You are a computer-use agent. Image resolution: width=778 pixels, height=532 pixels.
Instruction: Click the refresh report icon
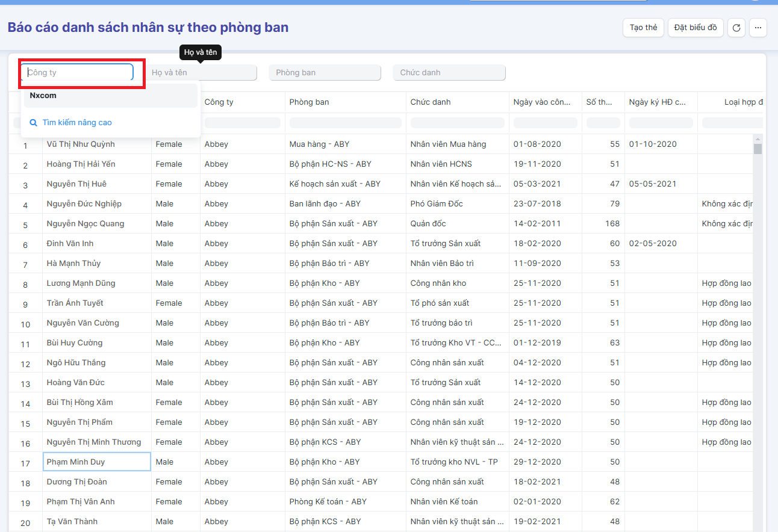coord(736,28)
